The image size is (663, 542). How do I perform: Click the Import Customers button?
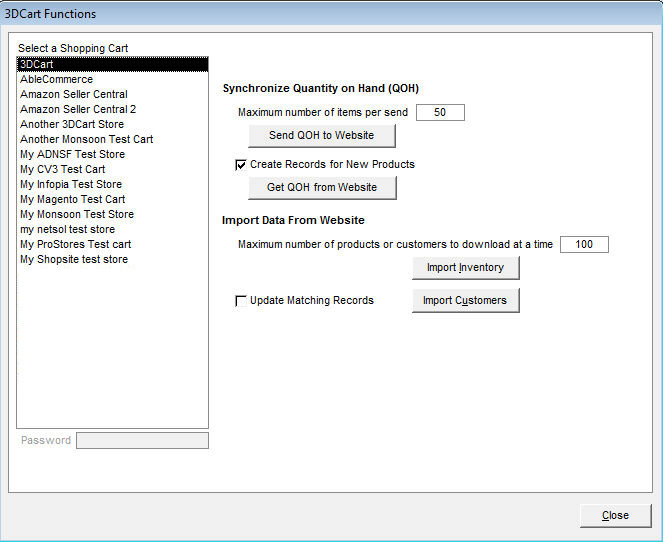coord(466,301)
